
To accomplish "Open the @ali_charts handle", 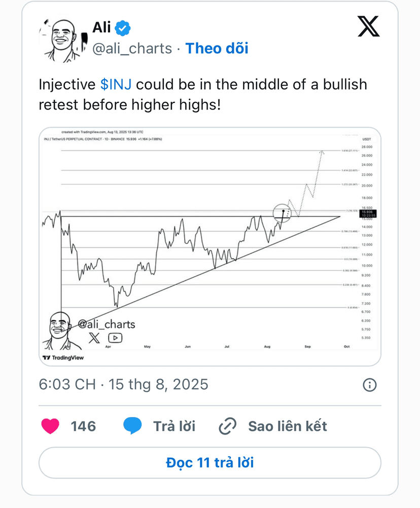I will point(132,49).
